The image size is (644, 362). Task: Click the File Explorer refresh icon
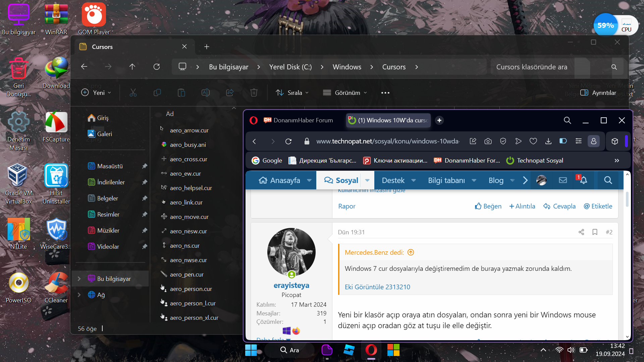point(157,67)
